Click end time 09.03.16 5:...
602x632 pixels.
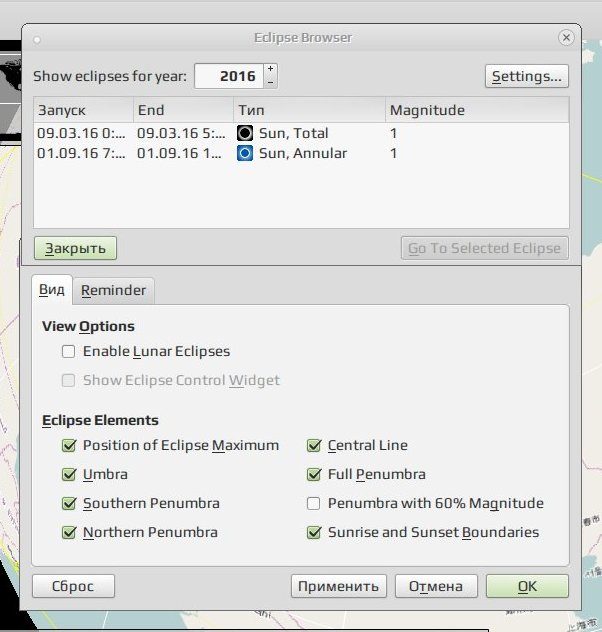click(x=181, y=133)
